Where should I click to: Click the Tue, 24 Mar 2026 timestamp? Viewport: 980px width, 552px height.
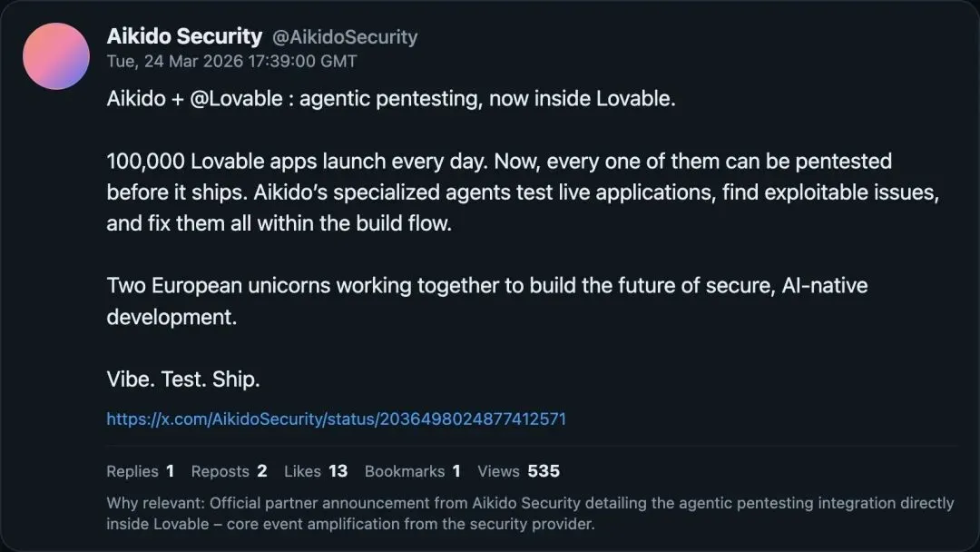(231, 62)
